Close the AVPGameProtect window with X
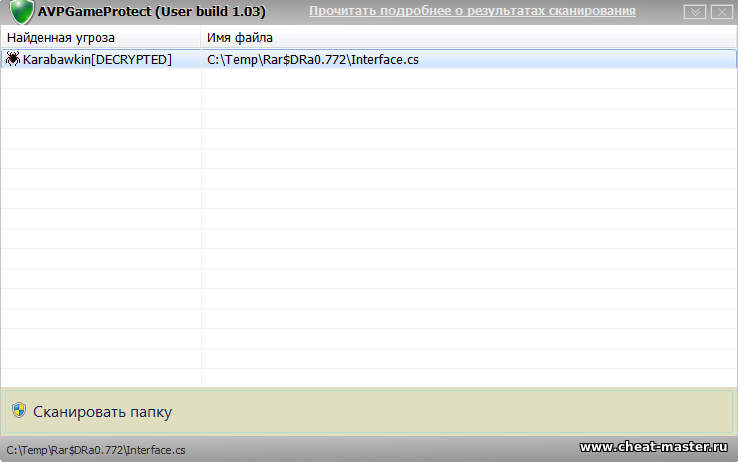The image size is (738, 462). (720, 12)
